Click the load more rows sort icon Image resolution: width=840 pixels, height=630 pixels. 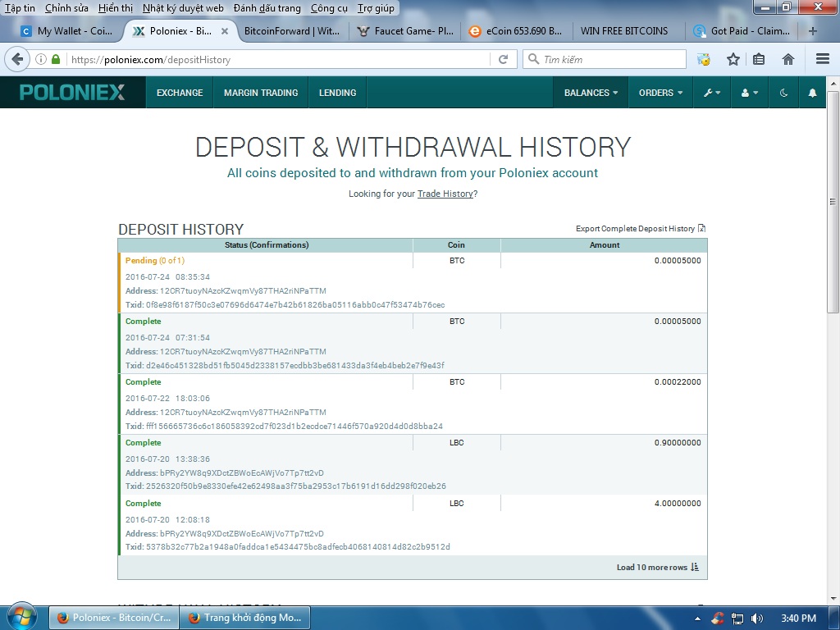[x=695, y=567]
